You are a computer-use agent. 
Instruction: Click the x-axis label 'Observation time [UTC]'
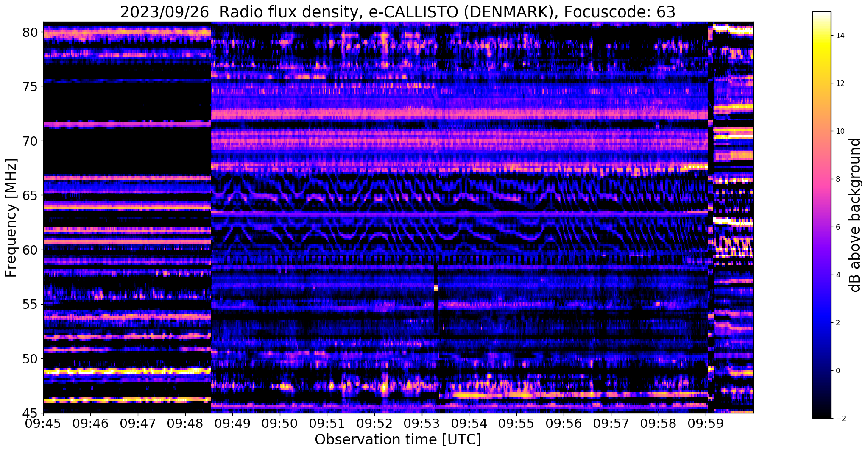pos(398,440)
